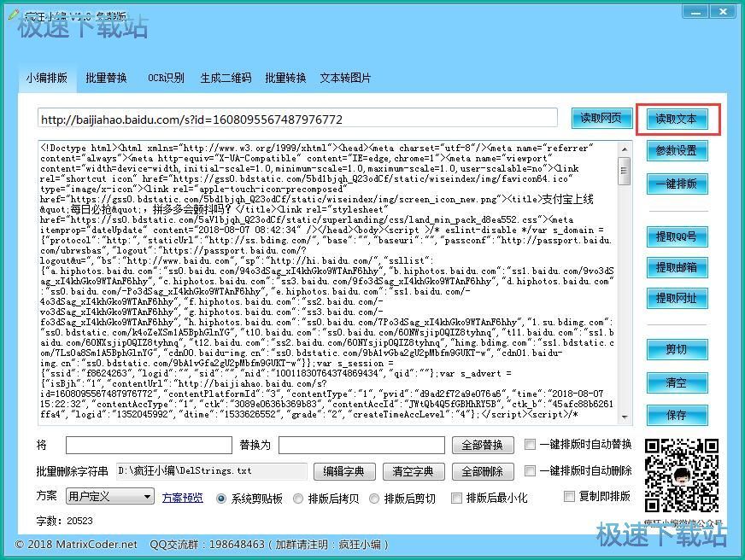The height and width of the screenshot is (560, 745).
Task: Click the 清空字典 button
Action: point(414,471)
